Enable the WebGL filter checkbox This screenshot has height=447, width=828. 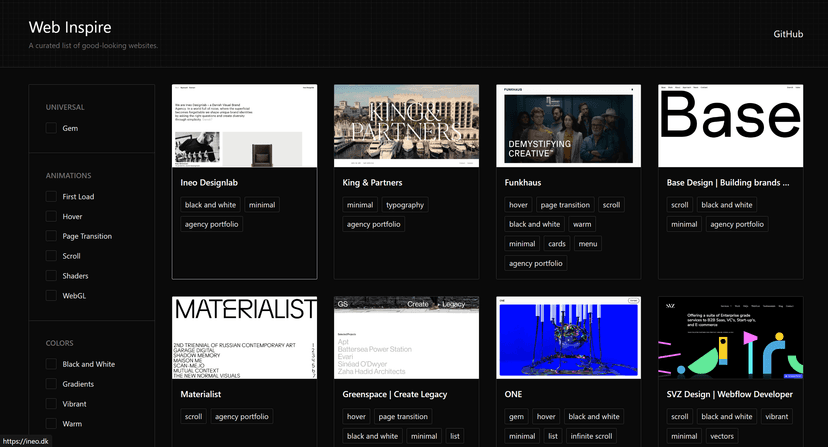(x=51, y=295)
